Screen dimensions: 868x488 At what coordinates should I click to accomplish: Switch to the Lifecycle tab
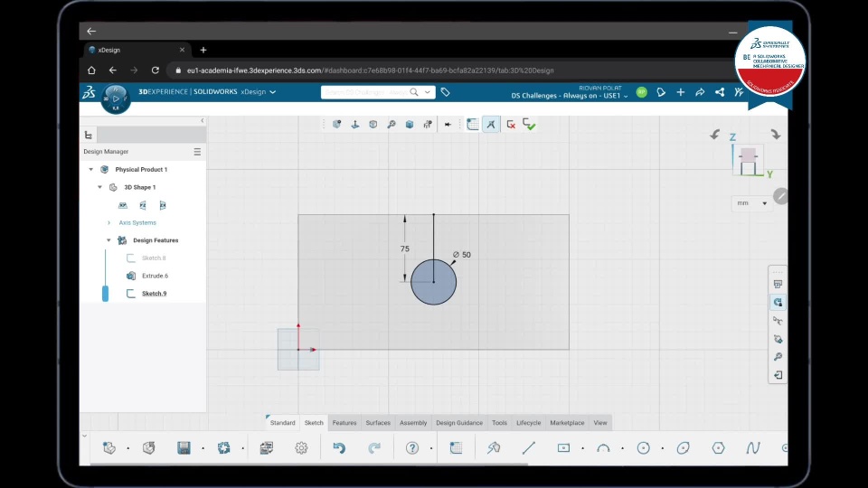528,423
